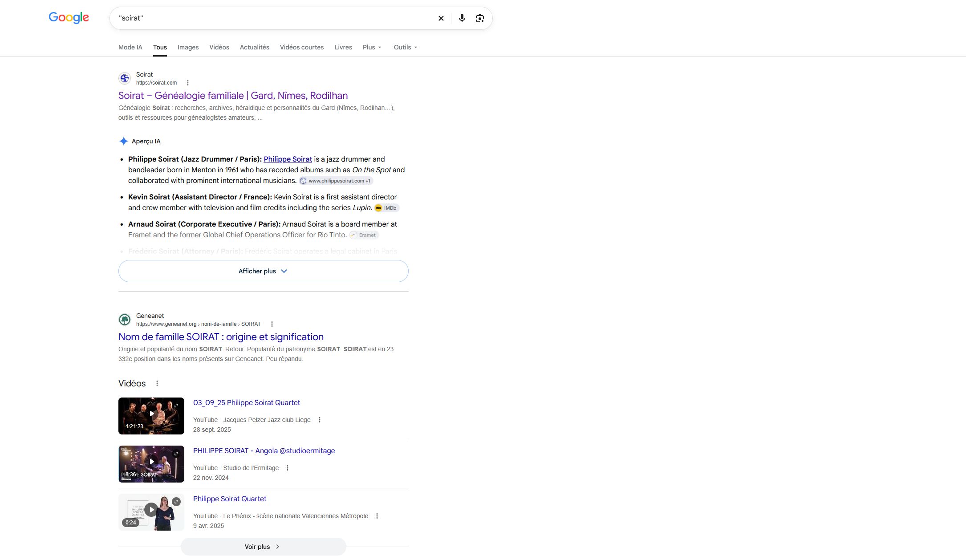Image resolution: width=966 pixels, height=560 pixels.
Task: Open options for Le Phénix video
Action: click(x=377, y=516)
